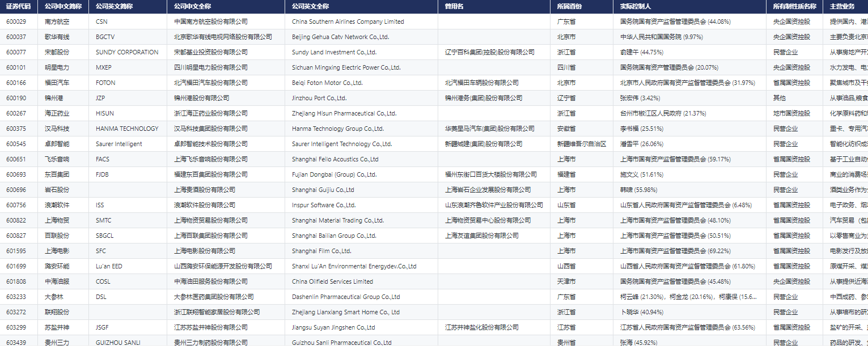This screenshot has height=346, width=868.
Task: Click the Shanghai Film Co.,Ltd. cell
Action: 362,251
